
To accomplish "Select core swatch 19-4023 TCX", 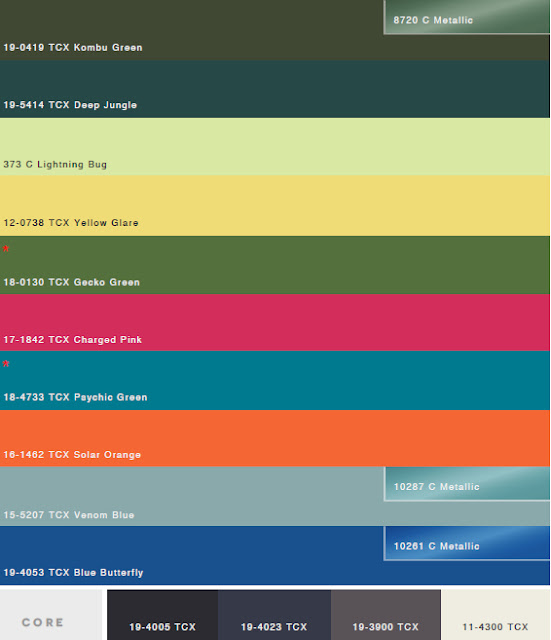I will (274, 615).
